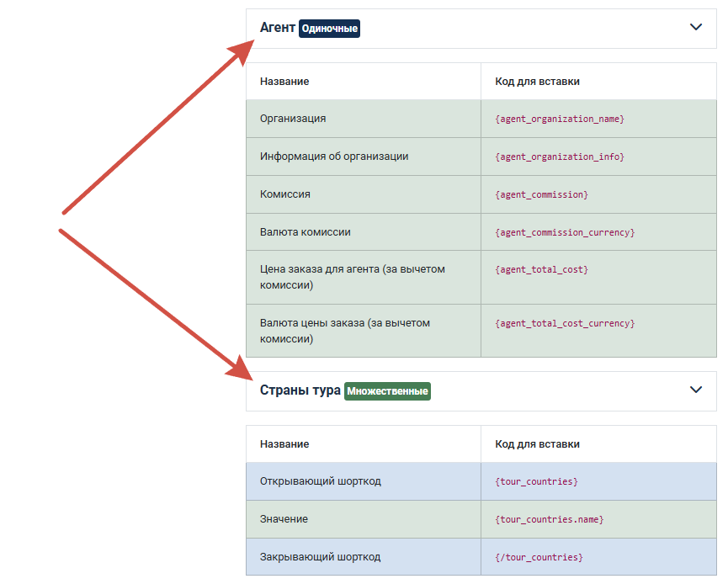Select the Страны тура section heading
This screenshot has height=584, width=728.
(x=300, y=390)
